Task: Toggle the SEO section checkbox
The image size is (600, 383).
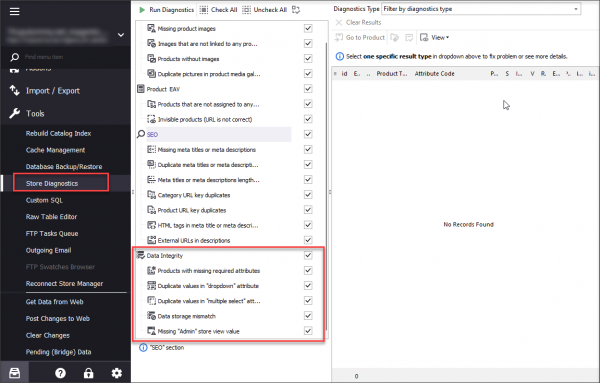Action: pos(308,134)
